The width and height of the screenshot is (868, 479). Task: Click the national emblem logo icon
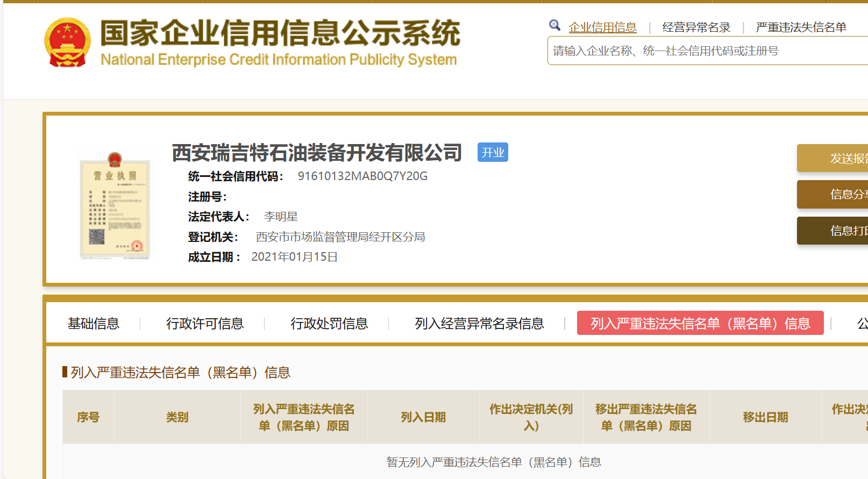67,42
